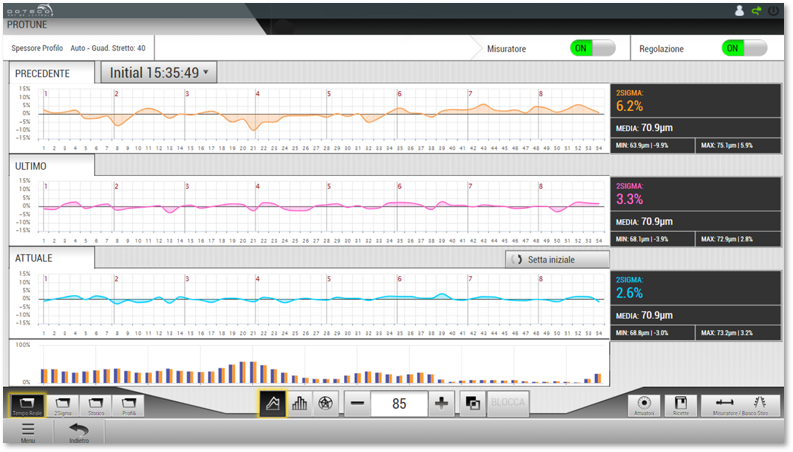This screenshot has width=793, height=452.
Task: Increase the value with plus button
Action: pyautogui.click(x=443, y=403)
